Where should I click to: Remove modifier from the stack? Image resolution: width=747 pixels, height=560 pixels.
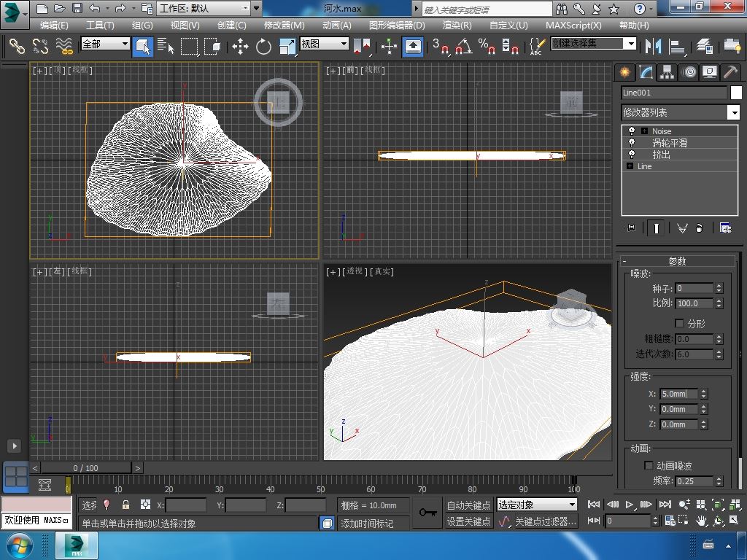pos(699,228)
